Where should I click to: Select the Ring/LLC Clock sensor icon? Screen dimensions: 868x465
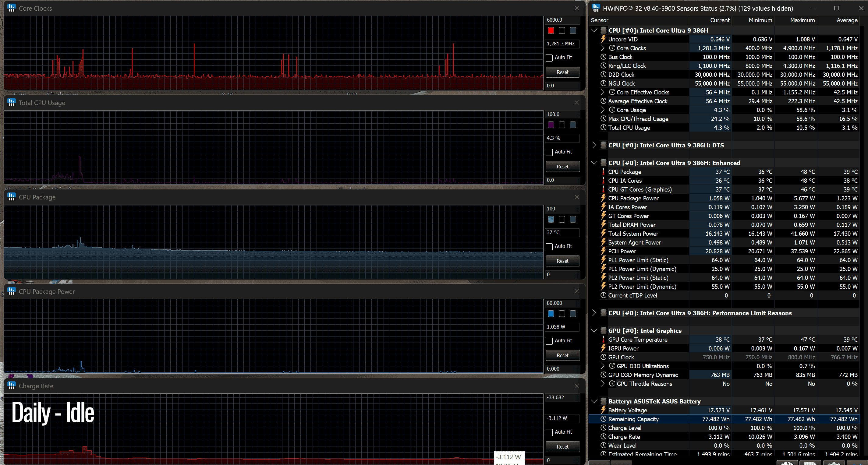604,66
